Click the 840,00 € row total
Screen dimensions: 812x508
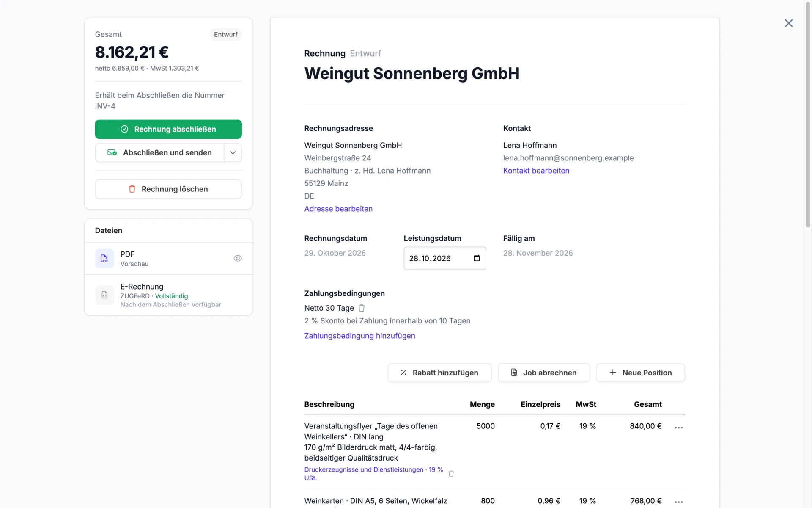[x=646, y=426]
